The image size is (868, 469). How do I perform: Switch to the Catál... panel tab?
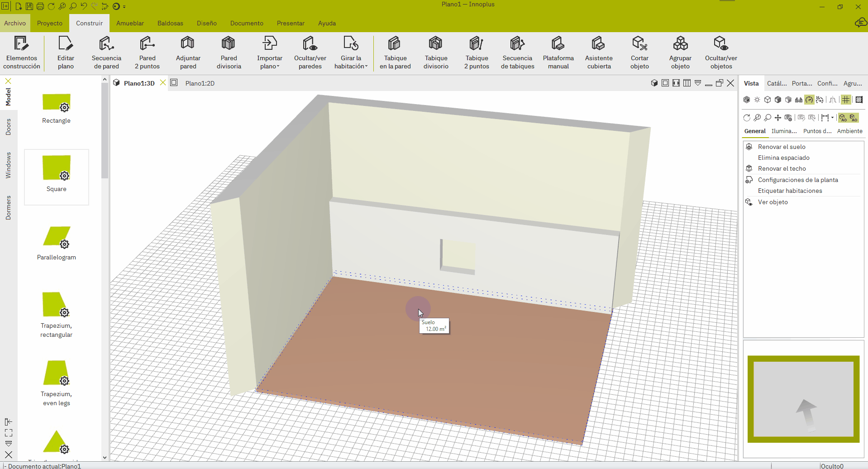point(777,83)
